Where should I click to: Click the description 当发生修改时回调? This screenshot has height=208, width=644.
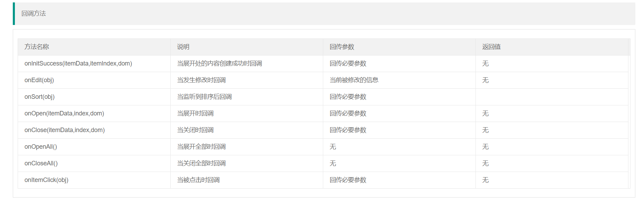(x=201, y=80)
